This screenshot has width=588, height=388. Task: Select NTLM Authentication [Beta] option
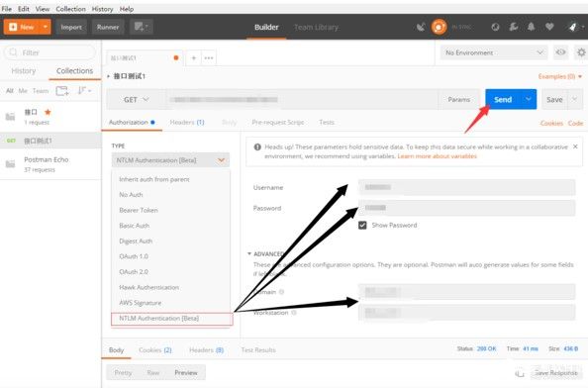tap(172, 319)
